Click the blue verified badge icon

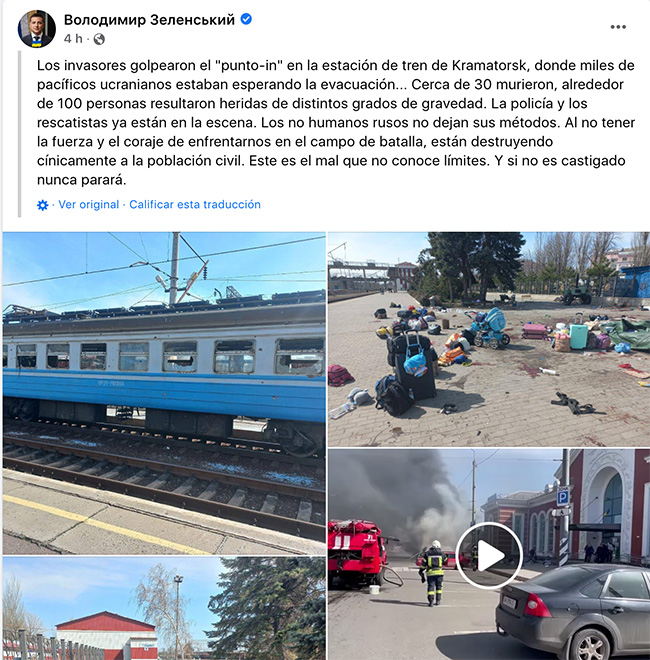pos(246,19)
